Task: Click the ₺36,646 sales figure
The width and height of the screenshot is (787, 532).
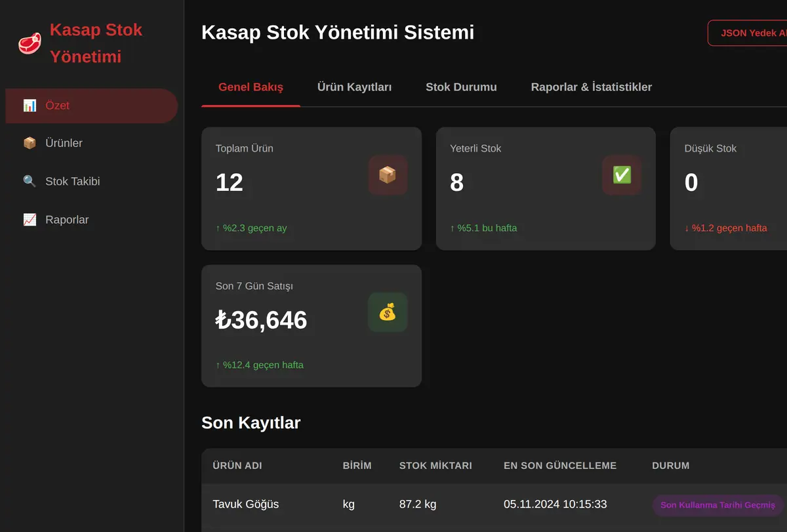Action: coord(261,320)
